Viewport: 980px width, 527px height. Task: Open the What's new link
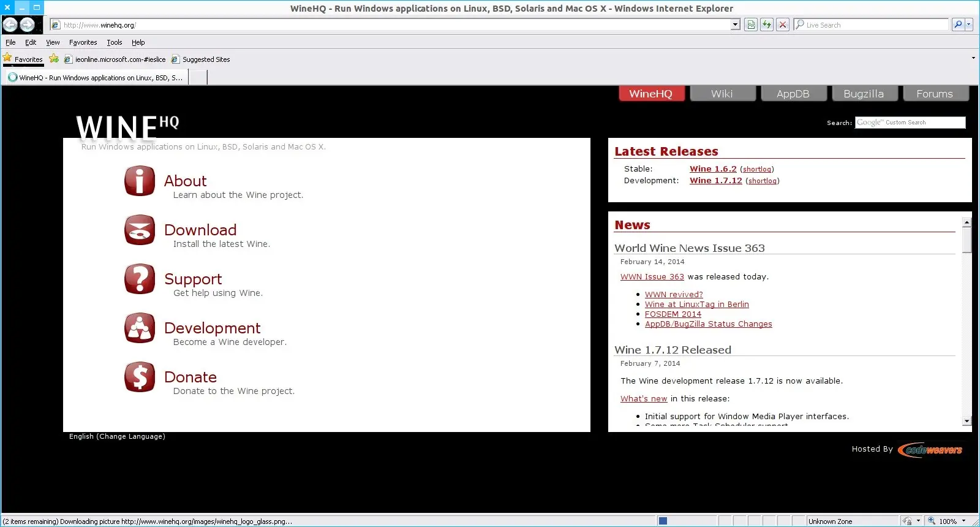click(644, 399)
